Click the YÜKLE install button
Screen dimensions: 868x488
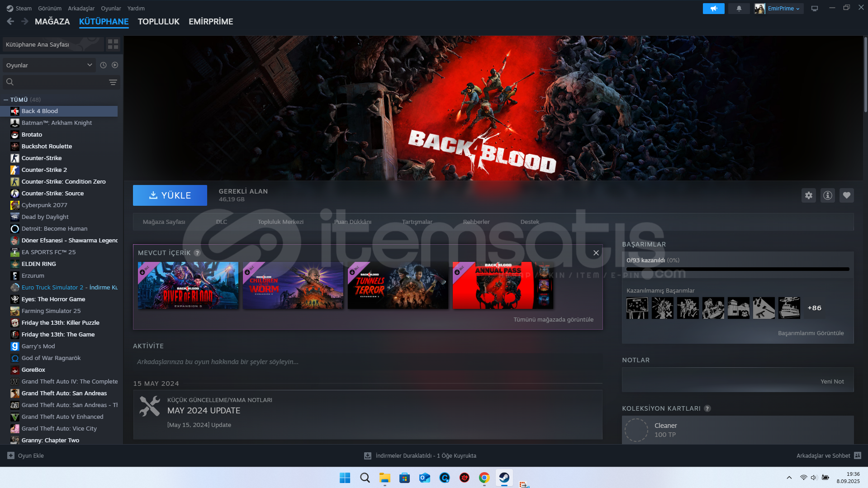pyautogui.click(x=170, y=195)
